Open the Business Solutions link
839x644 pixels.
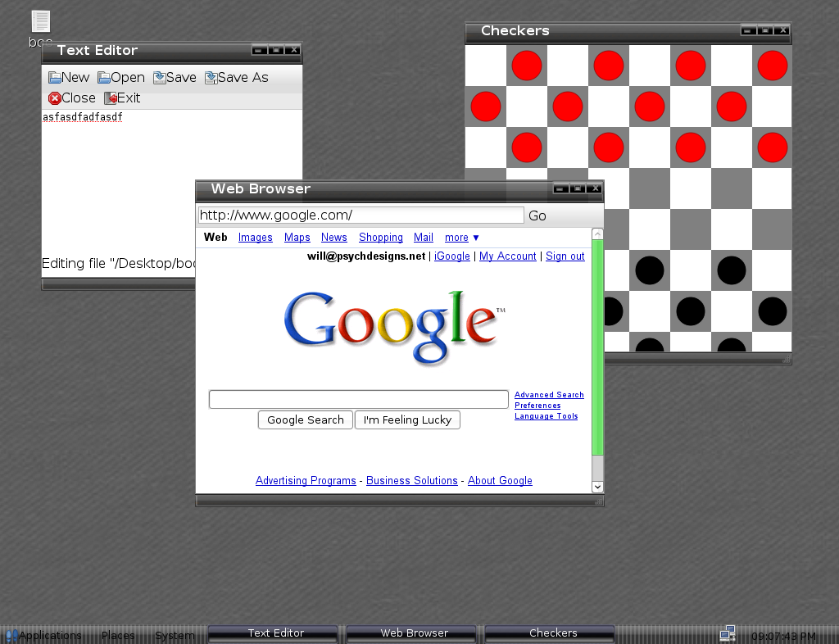(412, 480)
